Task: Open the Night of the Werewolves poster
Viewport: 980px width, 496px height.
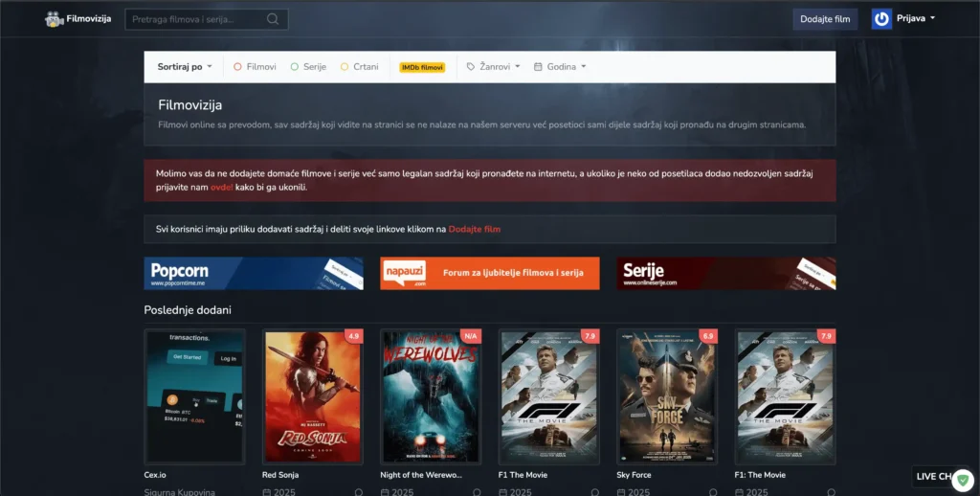Action: pos(431,396)
